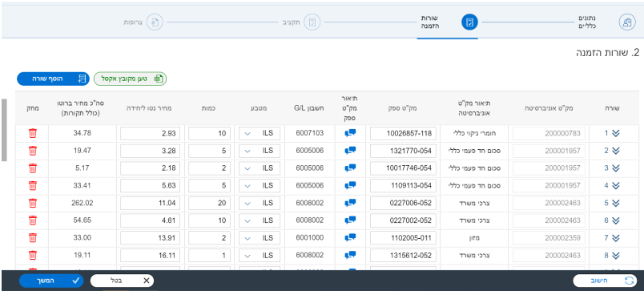Open supplier item description chat icon row 7
The height and width of the screenshot is (291, 644).
(x=350, y=237)
